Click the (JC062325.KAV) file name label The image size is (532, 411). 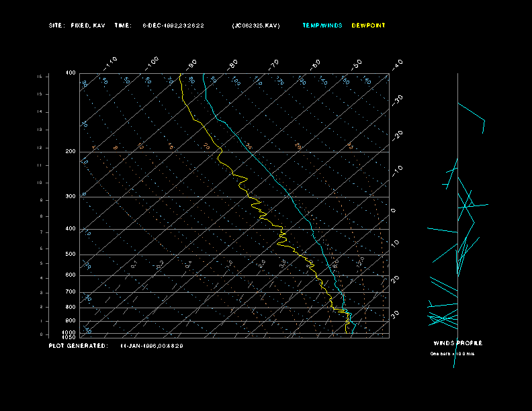256,26
